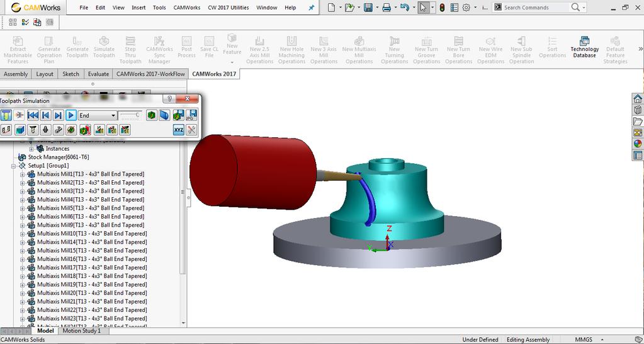644x344 pixels.
Task: Click the MMGS units entry in the status bar
Action: tap(583, 340)
